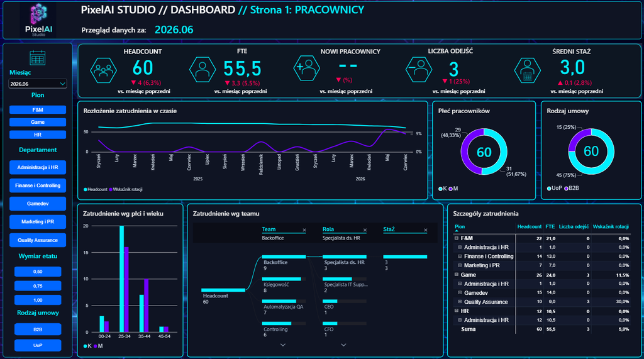Click the FTE person hexagon icon
The width and height of the screenshot is (644, 359).
[x=203, y=69]
